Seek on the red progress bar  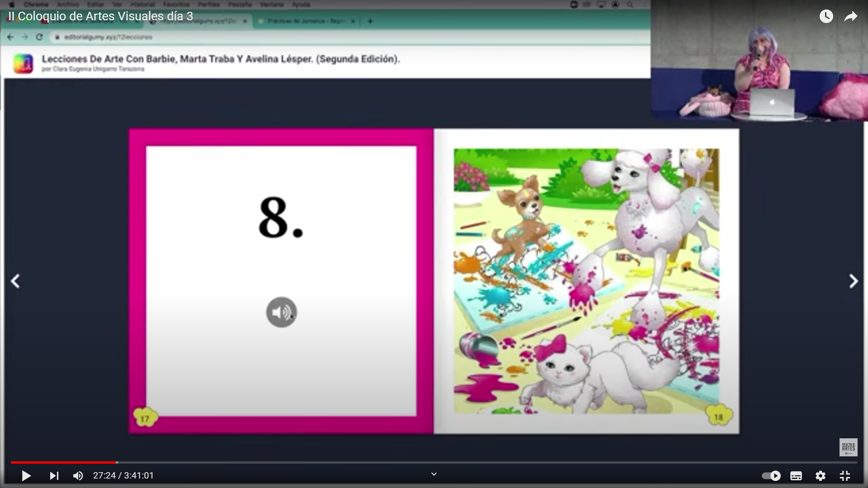pos(63,462)
